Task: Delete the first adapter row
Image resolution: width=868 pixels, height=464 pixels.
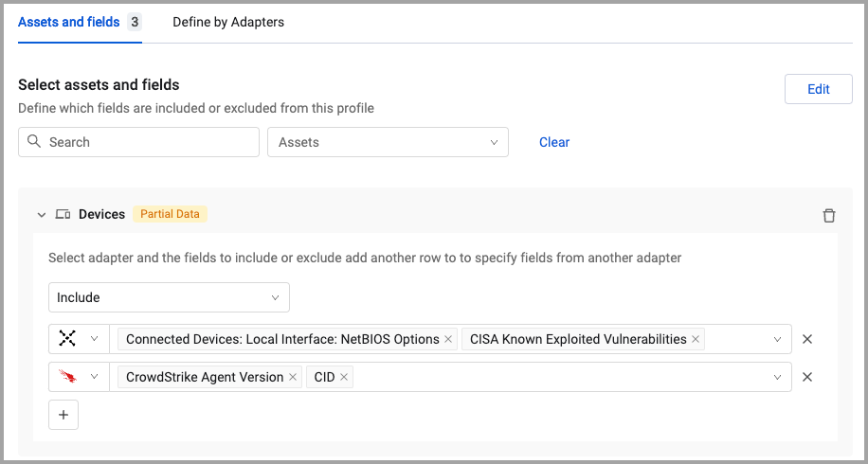Action: (807, 339)
